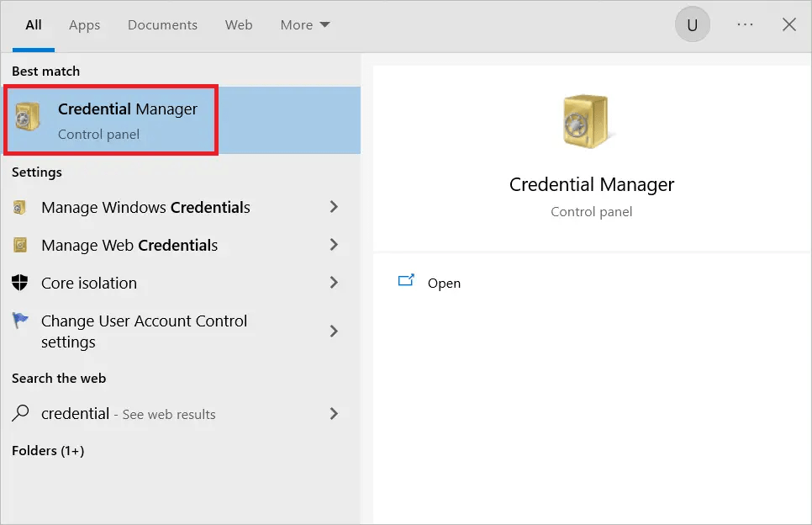Viewport: 812px width, 525px height.
Task: Expand the Core isolation chevron
Action: pyautogui.click(x=334, y=284)
